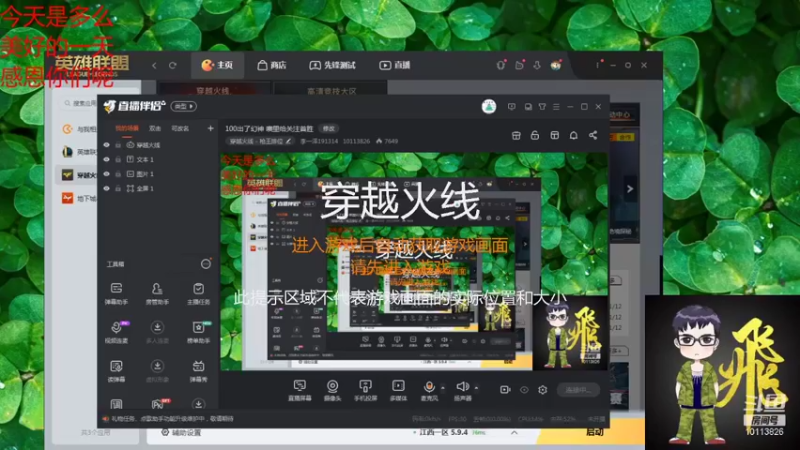The width and height of the screenshot is (800, 450).
Task: Click the share icon in 直播伴侣 header
Action: coord(593,135)
